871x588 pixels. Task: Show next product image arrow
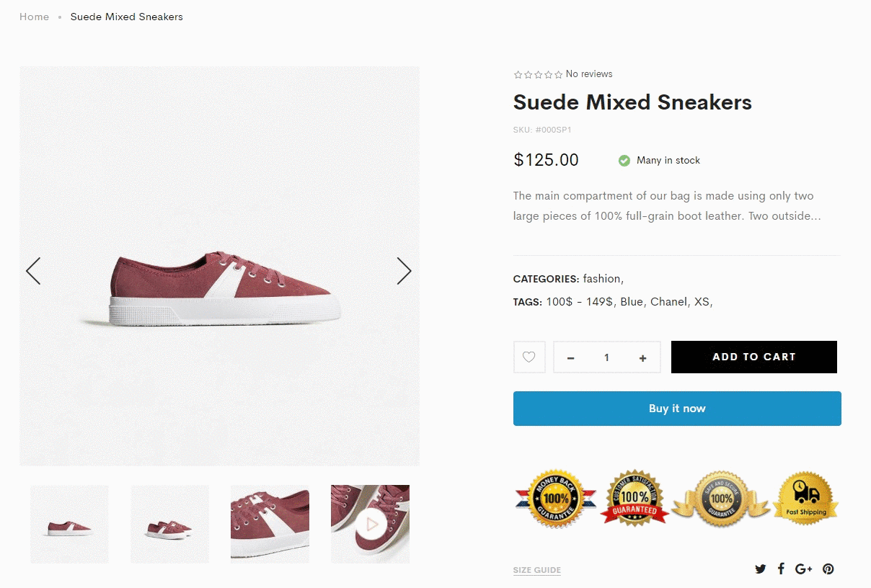pos(404,271)
